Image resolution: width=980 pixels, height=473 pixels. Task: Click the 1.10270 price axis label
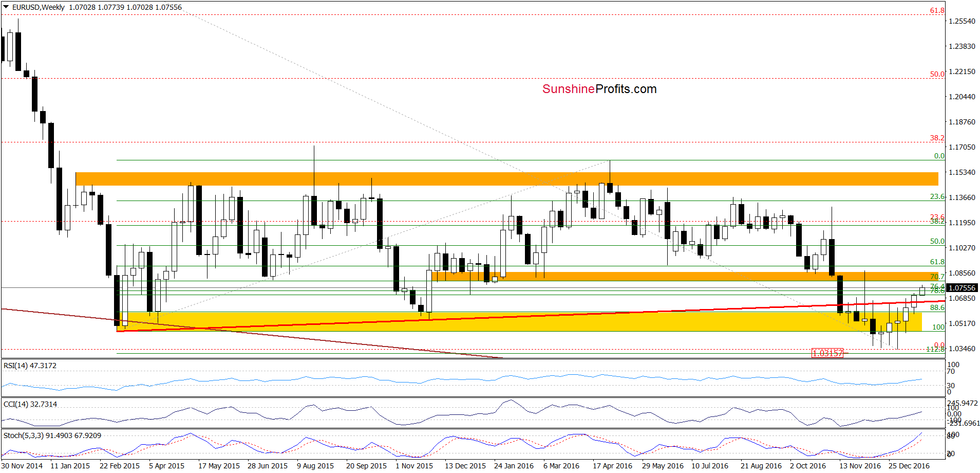(962, 248)
